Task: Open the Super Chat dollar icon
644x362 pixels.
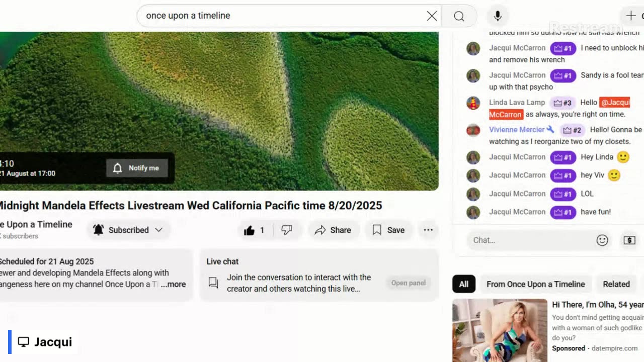Action: [x=629, y=240]
